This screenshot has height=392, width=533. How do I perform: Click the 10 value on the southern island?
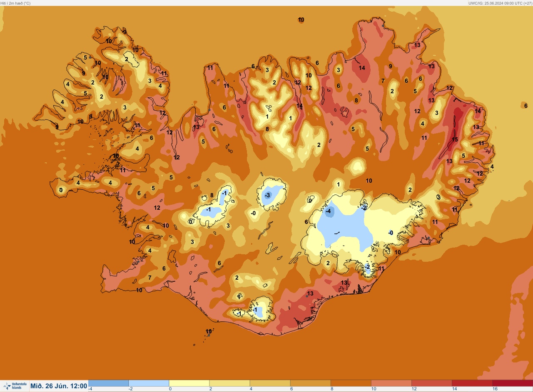click(x=209, y=332)
